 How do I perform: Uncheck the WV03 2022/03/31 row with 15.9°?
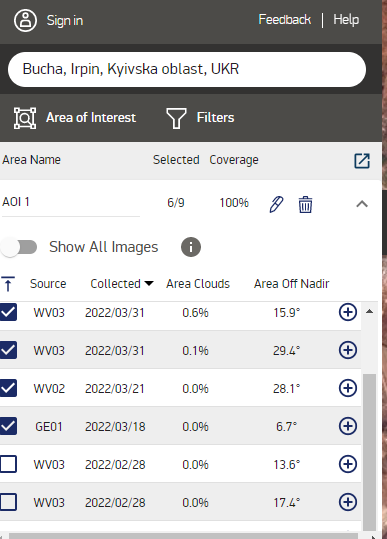(x=8, y=312)
